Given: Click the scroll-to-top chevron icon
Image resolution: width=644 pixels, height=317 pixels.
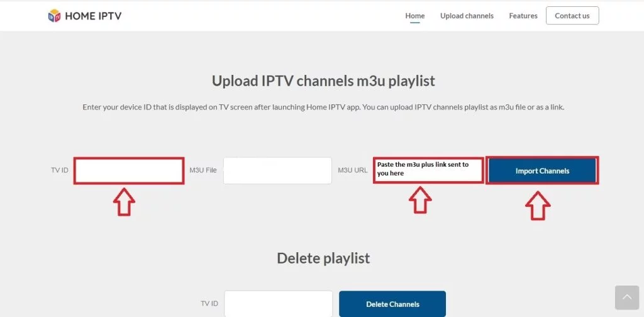Looking at the screenshot, I should tap(627, 298).
